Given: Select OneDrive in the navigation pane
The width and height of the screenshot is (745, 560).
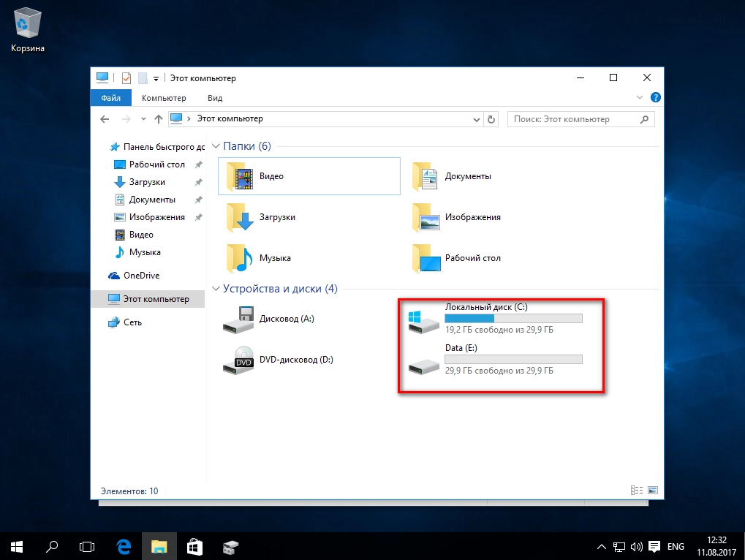Looking at the screenshot, I should 140,276.
